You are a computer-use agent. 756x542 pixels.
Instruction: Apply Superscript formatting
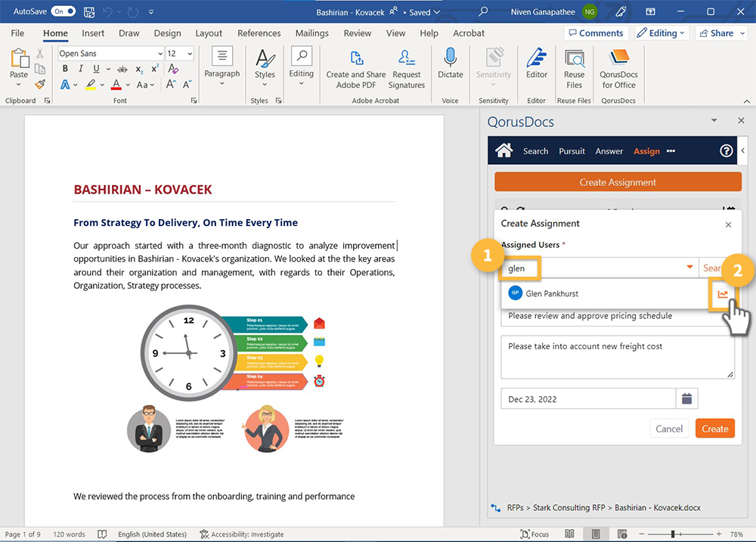pyautogui.click(x=155, y=69)
